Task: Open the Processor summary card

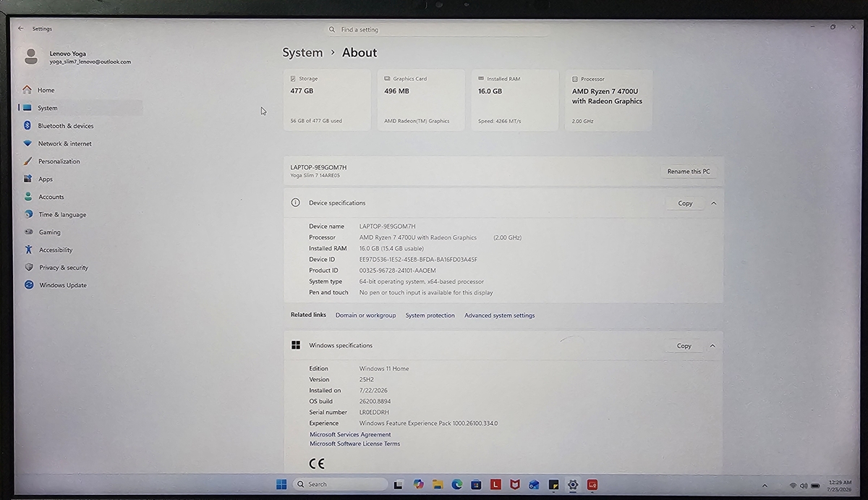Action: tap(609, 100)
